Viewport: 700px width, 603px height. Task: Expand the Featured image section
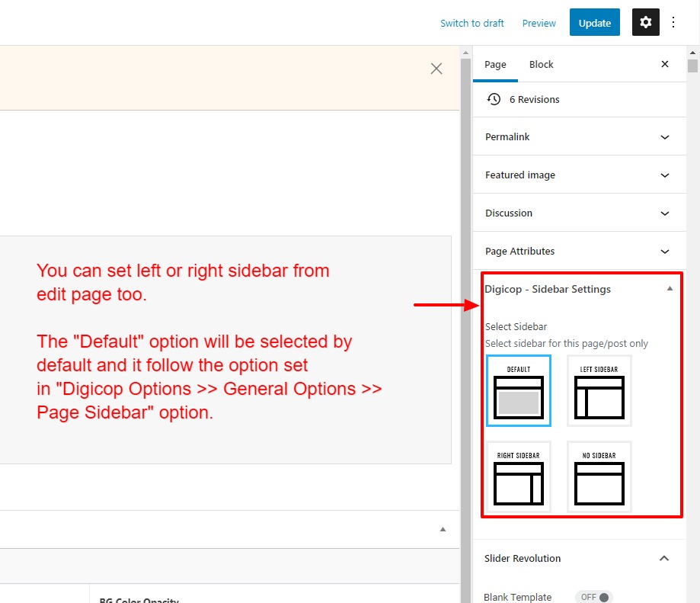tap(578, 175)
